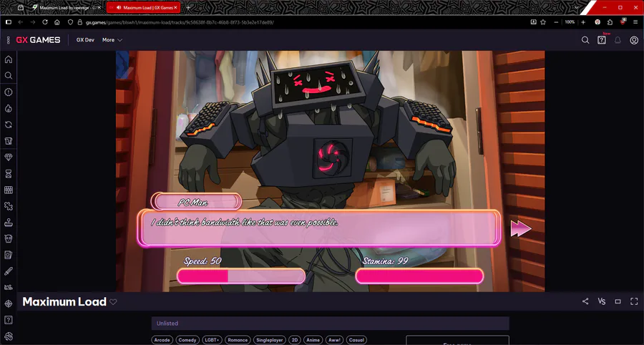Image resolution: width=644 pixels, height=345 pixels.
Task: Enter fullscreen for the game
Action: (634, 301)
